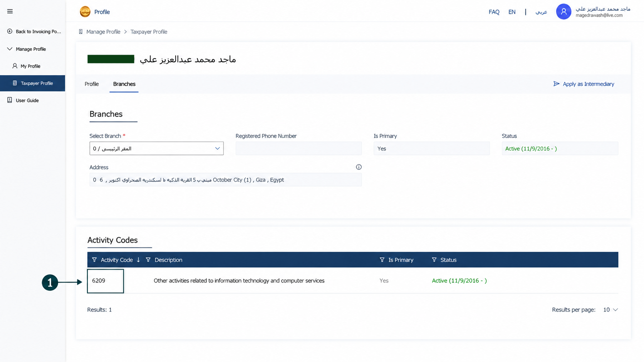Open the Results per page dropdown

(610, 310)
